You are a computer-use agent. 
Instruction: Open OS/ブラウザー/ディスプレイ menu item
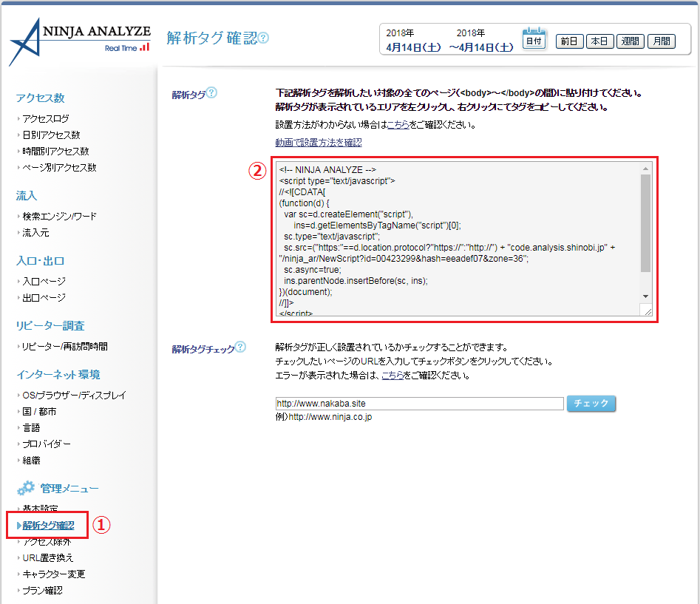74,396
